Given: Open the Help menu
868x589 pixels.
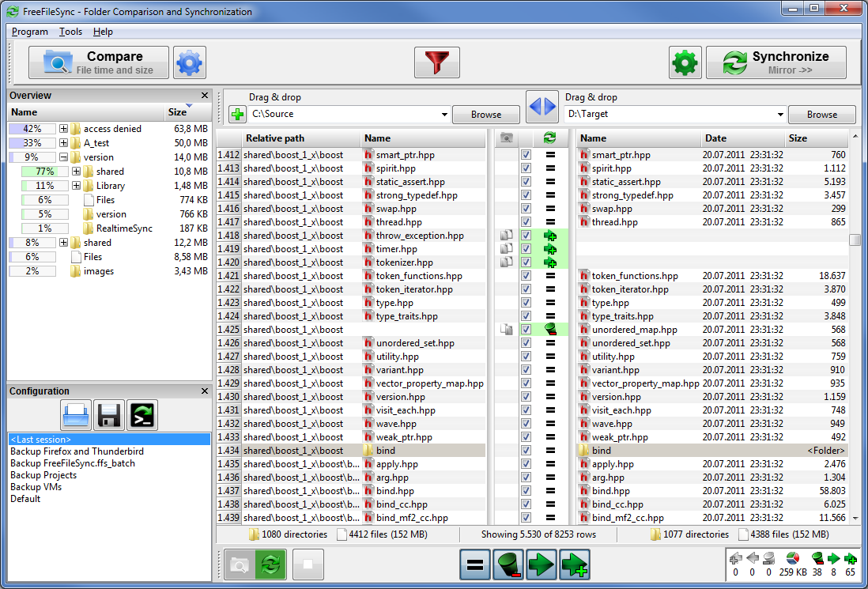Looking at the screenshot, I should [x=103, y=32].
